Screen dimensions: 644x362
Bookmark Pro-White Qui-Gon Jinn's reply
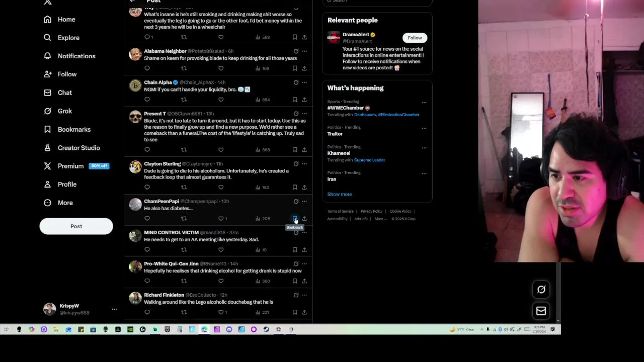coord(295,281)
